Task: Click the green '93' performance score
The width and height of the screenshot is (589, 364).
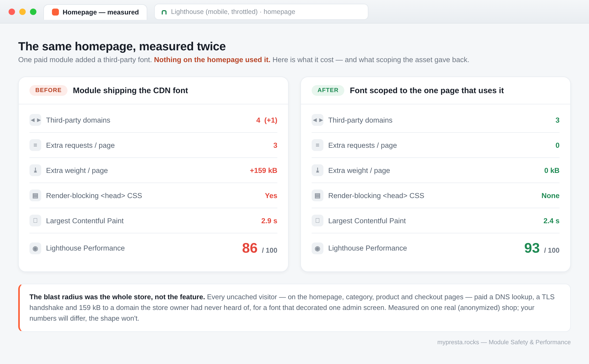Action: tap(532, 248)
